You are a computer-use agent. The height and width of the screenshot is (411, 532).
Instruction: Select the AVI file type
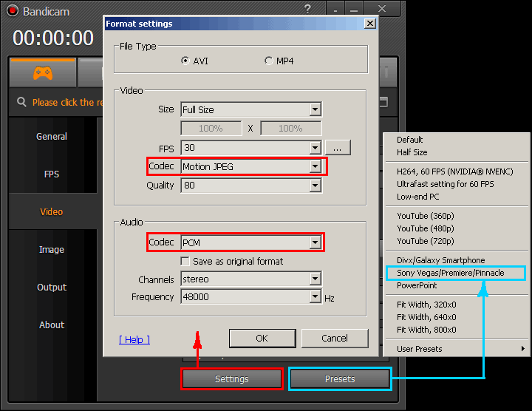pyautogui.click(x=185, y=61)
